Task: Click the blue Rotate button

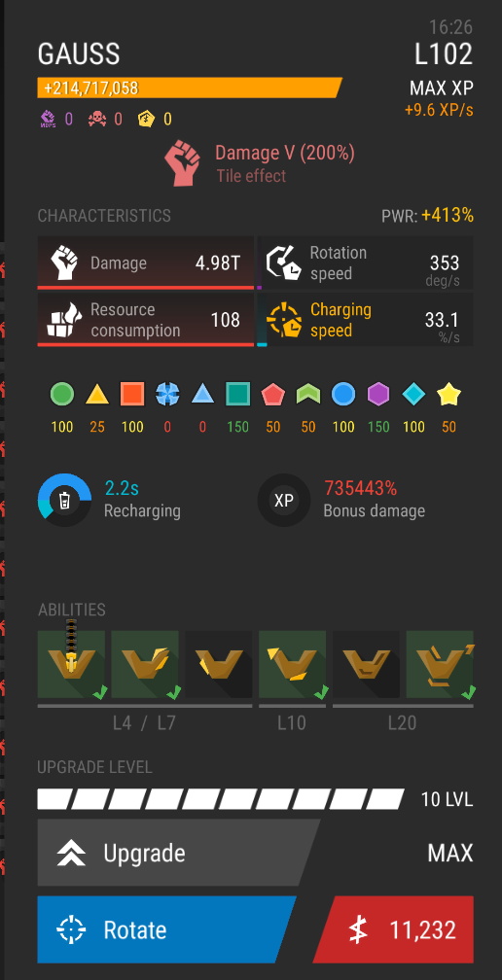Action: pos(166,929)
